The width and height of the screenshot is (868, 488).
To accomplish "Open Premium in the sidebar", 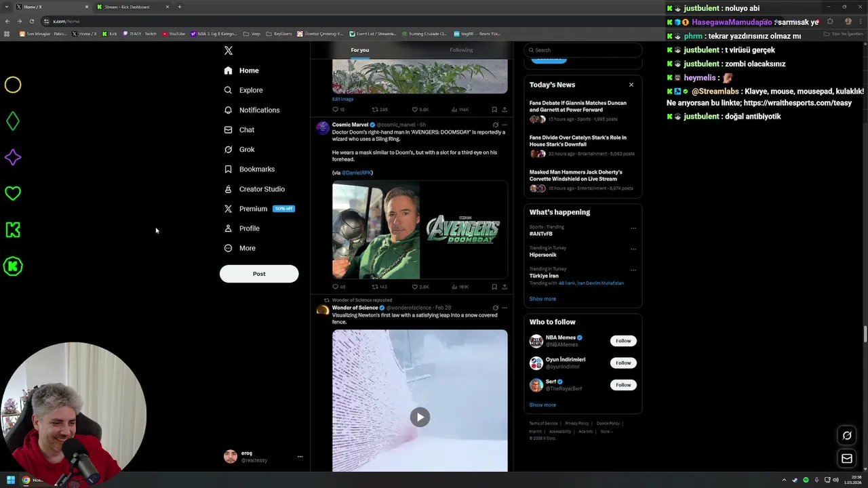I will click(x=259, y=209).
